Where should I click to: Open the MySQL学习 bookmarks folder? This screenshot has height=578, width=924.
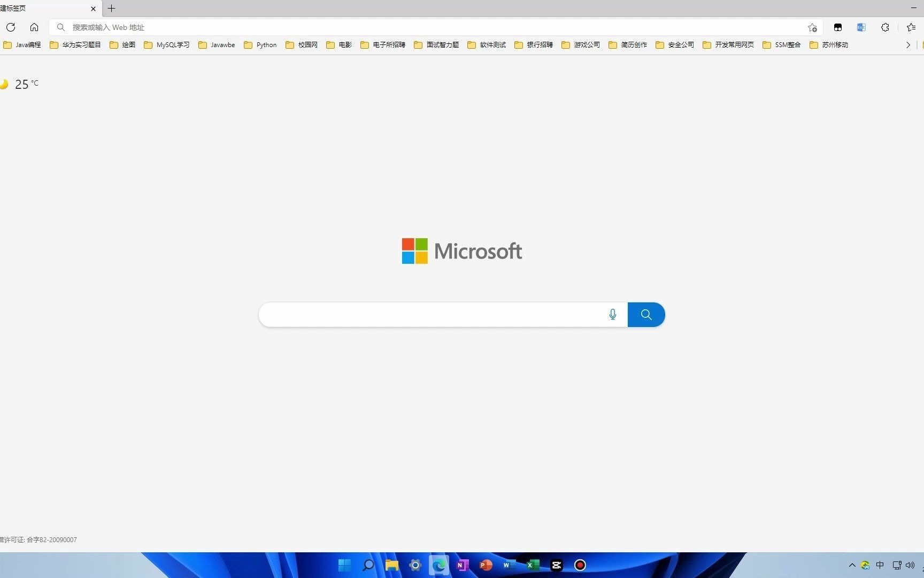click(167, 45)
